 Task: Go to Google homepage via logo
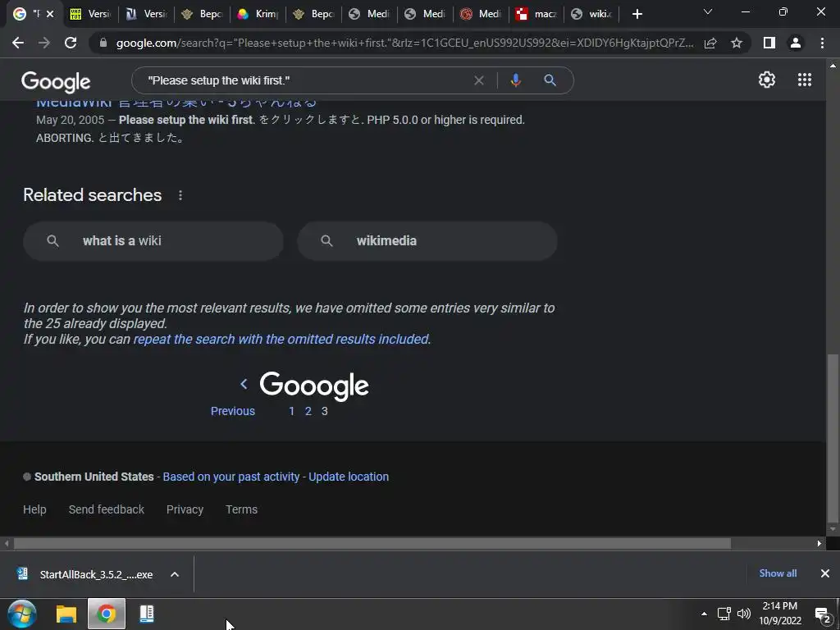coord(56,81)
